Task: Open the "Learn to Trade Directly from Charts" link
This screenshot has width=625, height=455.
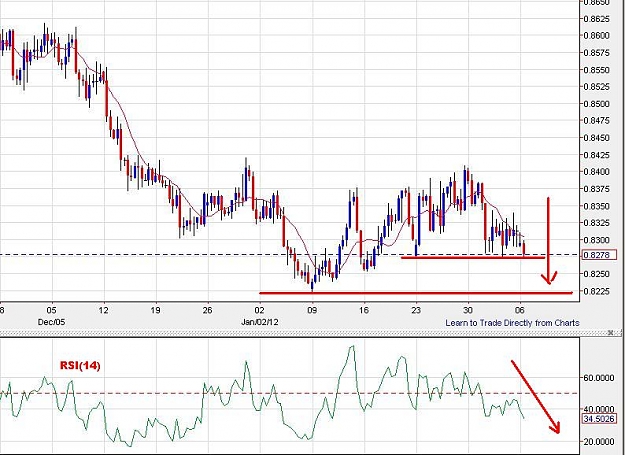Action: pyautogui.click(x=512, y=323)
